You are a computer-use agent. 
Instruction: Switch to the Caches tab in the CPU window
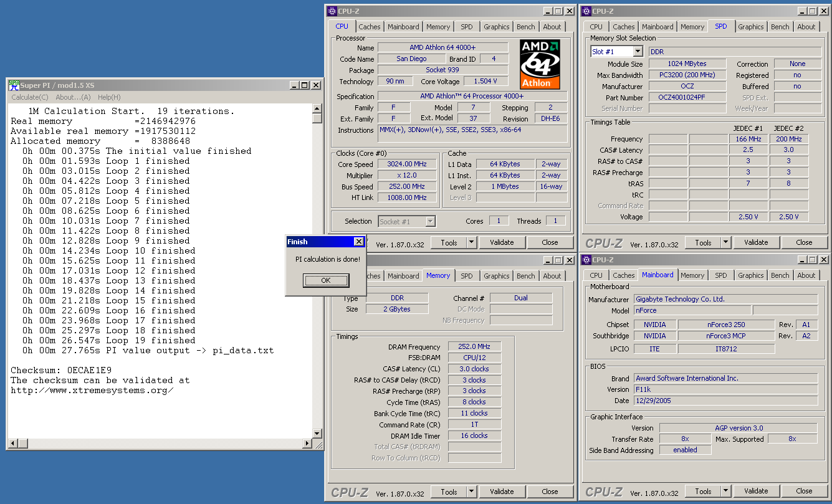369,27
